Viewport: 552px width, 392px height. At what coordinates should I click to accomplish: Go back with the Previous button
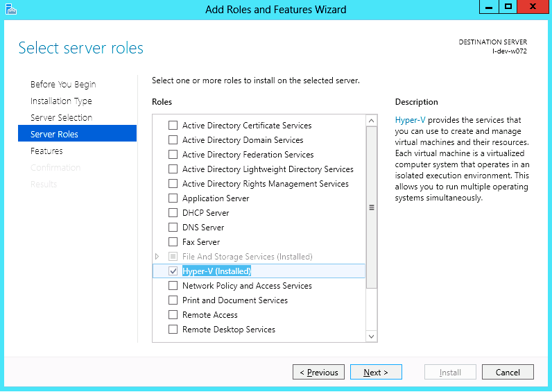point(318,373)
